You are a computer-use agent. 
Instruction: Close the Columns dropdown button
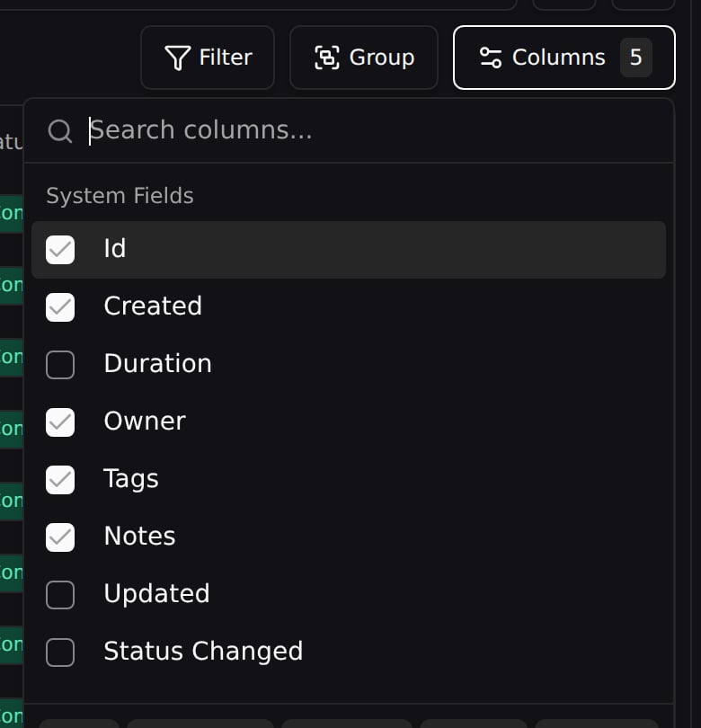[x=564, y=58]
